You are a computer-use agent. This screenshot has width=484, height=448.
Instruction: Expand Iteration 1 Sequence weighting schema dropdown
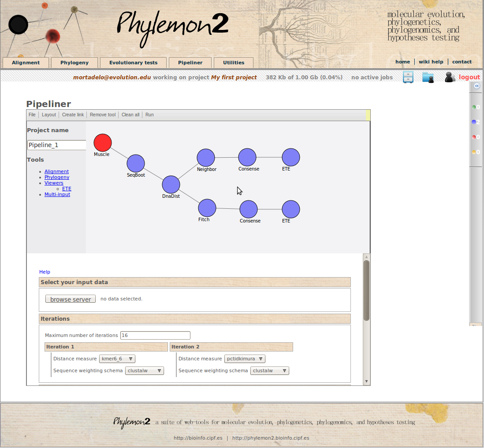tap(145, 371)
